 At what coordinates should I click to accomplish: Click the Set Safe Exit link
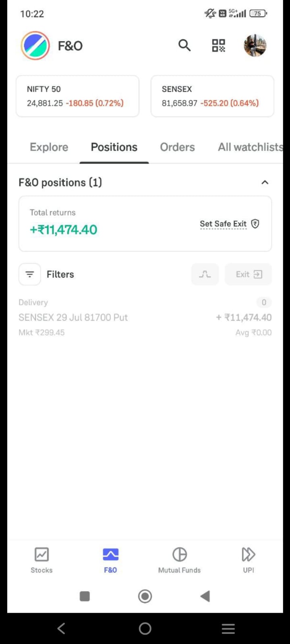[x=223, y=224]
